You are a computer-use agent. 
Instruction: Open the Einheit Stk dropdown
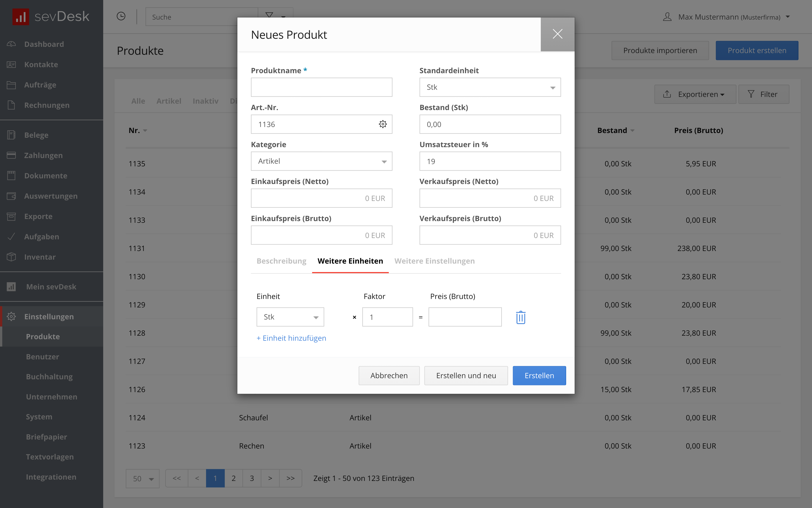pos(290,317)
